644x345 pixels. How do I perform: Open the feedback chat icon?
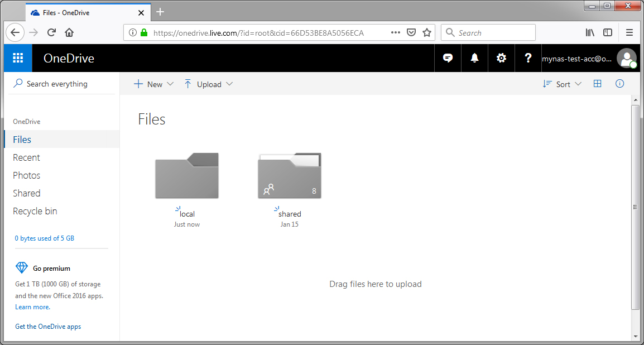pyautogui.click(x=447, y=58)
